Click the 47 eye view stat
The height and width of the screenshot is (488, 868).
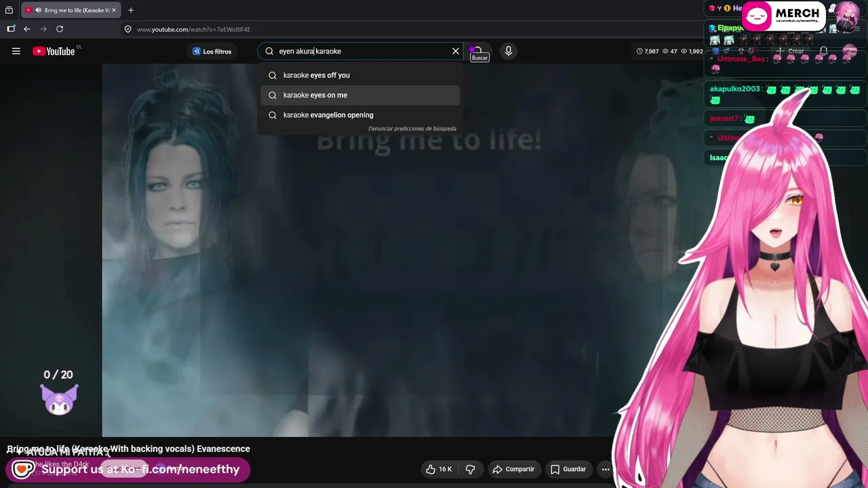669,52
